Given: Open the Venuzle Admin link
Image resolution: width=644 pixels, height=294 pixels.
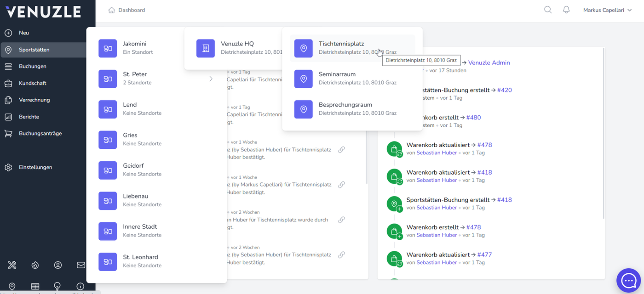Looking at the screenshot, I should [x=489, y=63].
